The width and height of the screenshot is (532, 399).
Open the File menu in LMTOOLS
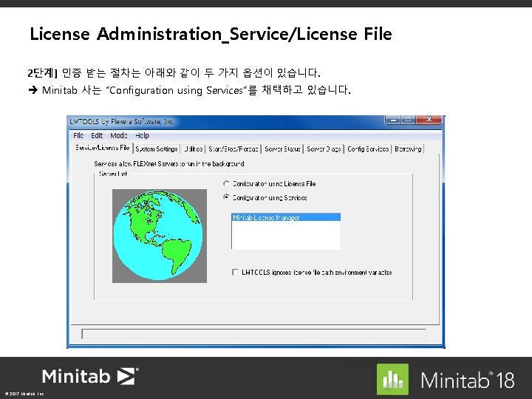[78, 135]
